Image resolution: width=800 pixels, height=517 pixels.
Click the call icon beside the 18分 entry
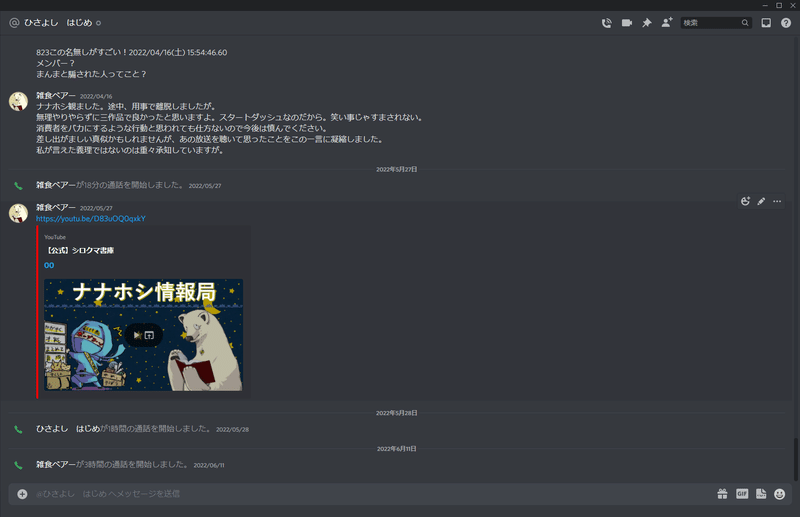[18, 186]
